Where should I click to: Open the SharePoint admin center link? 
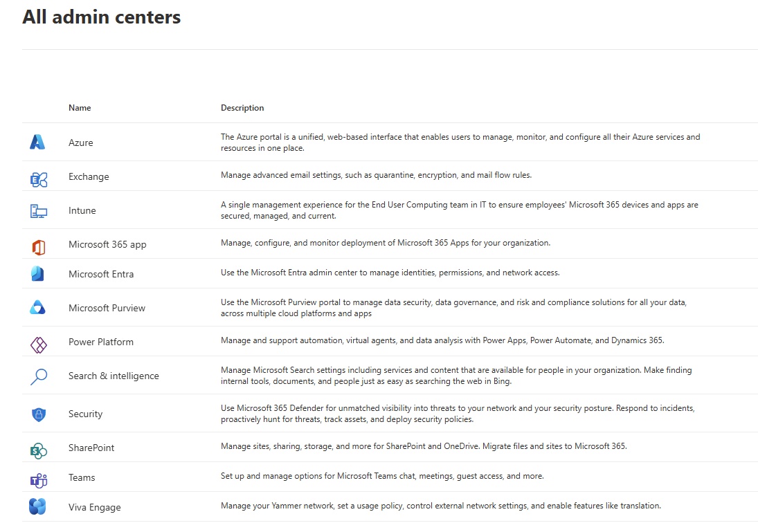tap(91, 448)
